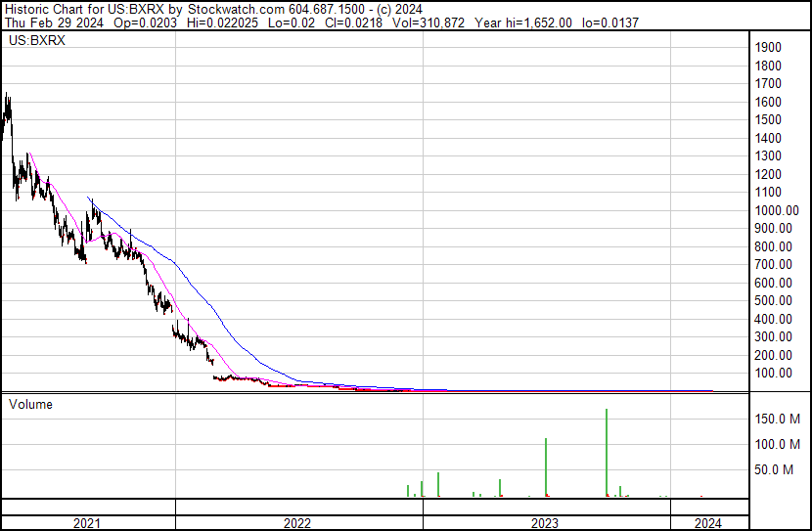Click the price peak in early 2021
Viewport: 812px width, 531px height.
(x=7, y=96)
